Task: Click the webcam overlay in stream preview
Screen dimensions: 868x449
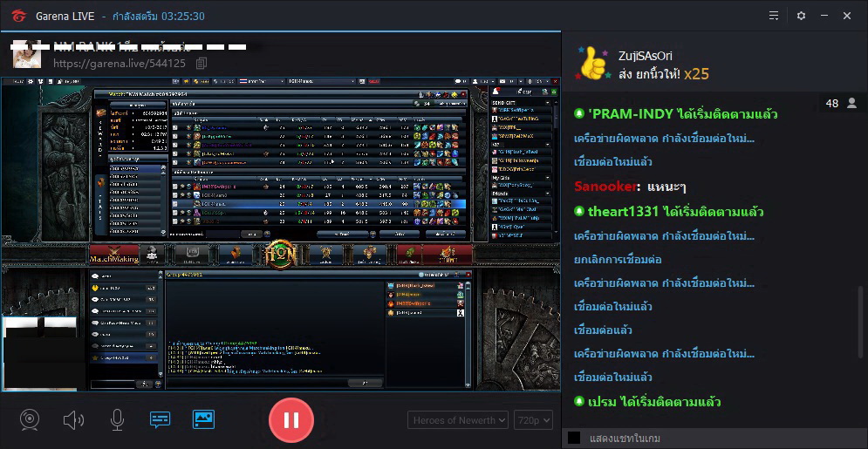Action: click(x=39, y=353)
